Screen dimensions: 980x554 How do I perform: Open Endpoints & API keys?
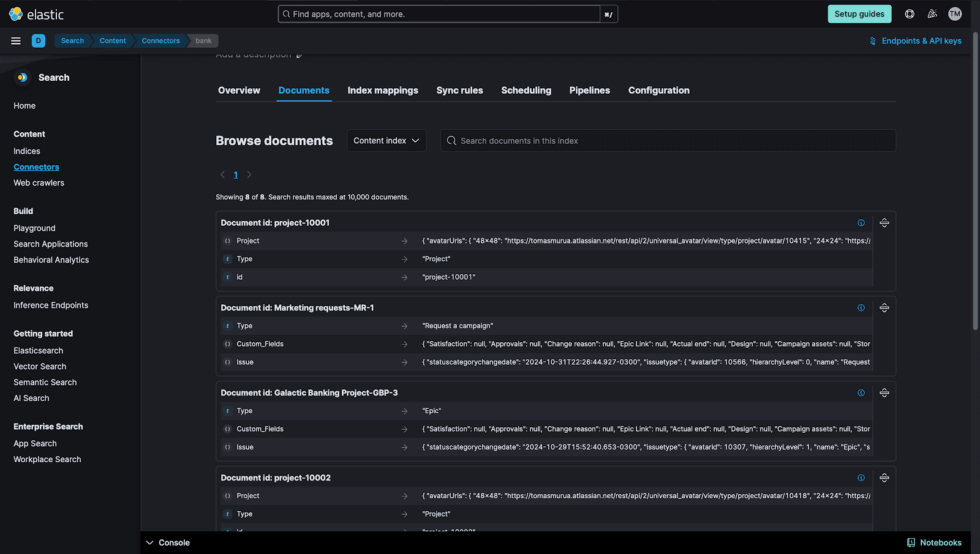915,41
